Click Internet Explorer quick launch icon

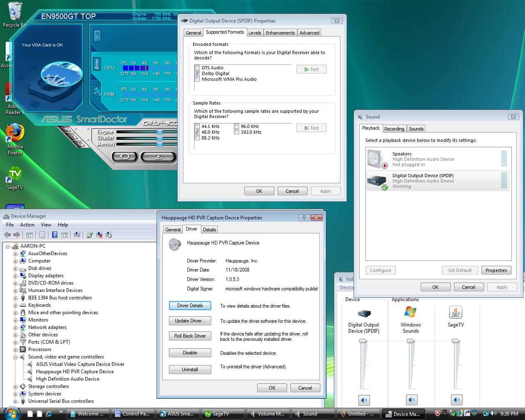click(49, 414)
